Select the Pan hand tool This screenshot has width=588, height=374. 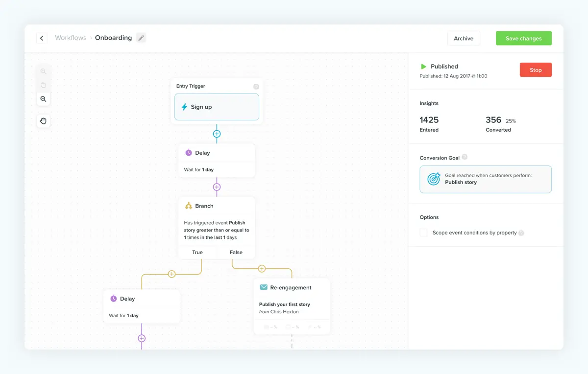pyautogui.click(x=43, y=120)
